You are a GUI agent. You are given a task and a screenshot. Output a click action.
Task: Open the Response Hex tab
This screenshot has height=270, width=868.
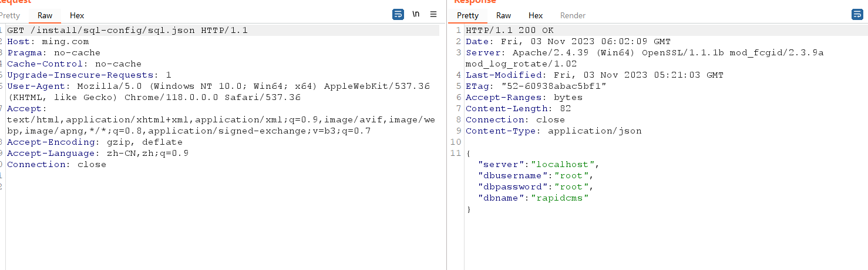[x=536, y=16]
